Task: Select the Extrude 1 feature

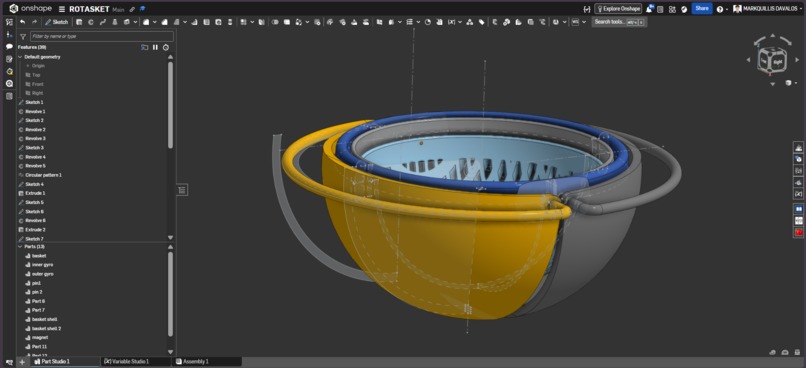Action: click(35, 193)
